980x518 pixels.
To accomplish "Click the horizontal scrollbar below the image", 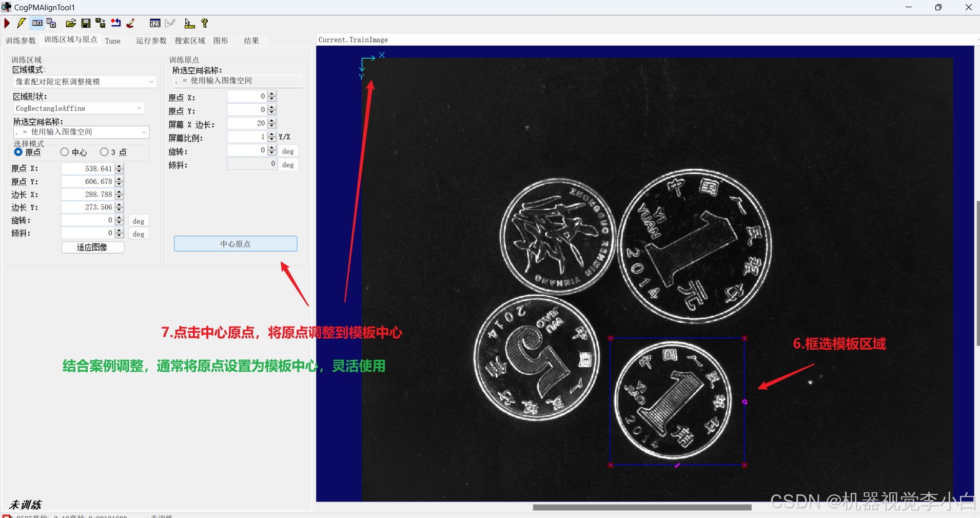I will click(x=642, y=507).
